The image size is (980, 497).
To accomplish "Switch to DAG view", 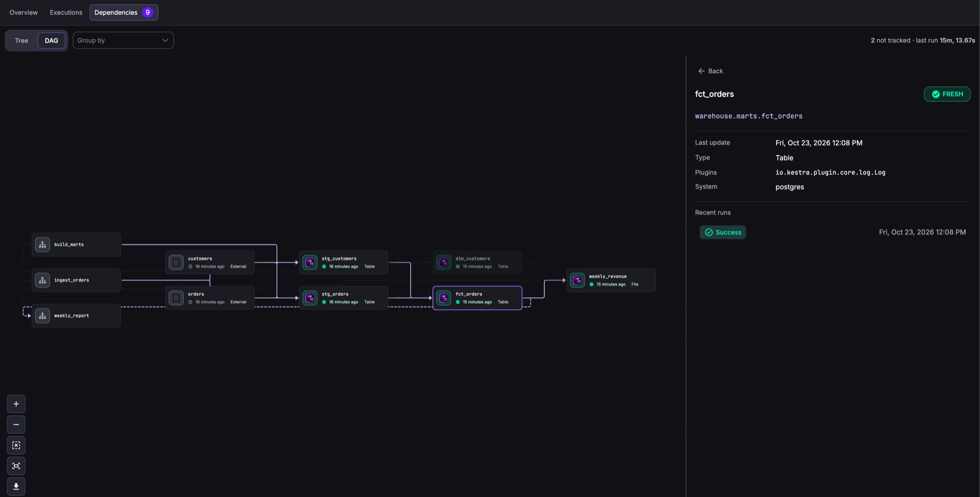I will tap(51, 41).
